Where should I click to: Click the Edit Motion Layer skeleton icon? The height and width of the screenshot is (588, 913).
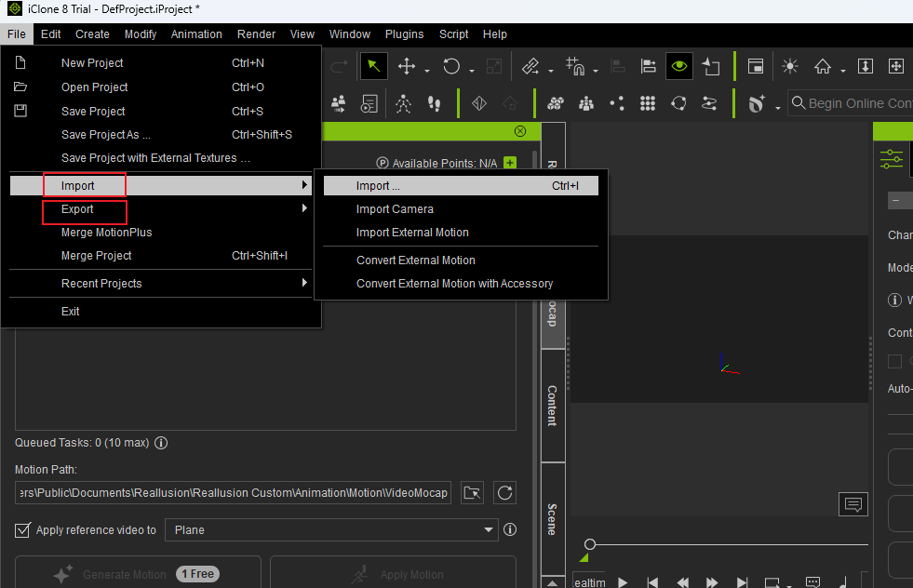[x=403, y=103]
